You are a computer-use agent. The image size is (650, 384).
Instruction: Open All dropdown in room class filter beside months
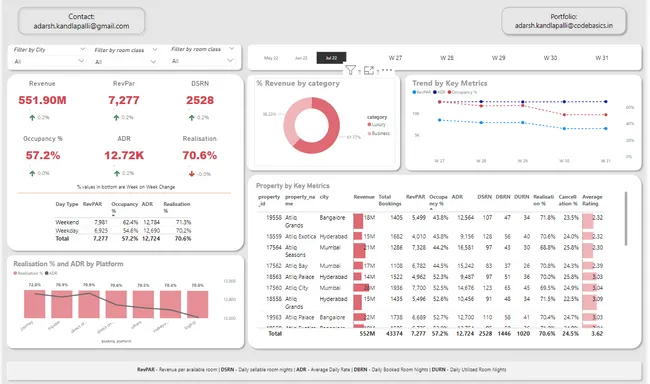(202, 61)
